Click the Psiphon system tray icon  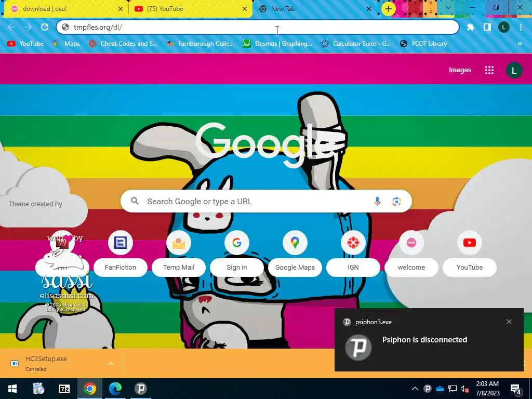[428, 389]
